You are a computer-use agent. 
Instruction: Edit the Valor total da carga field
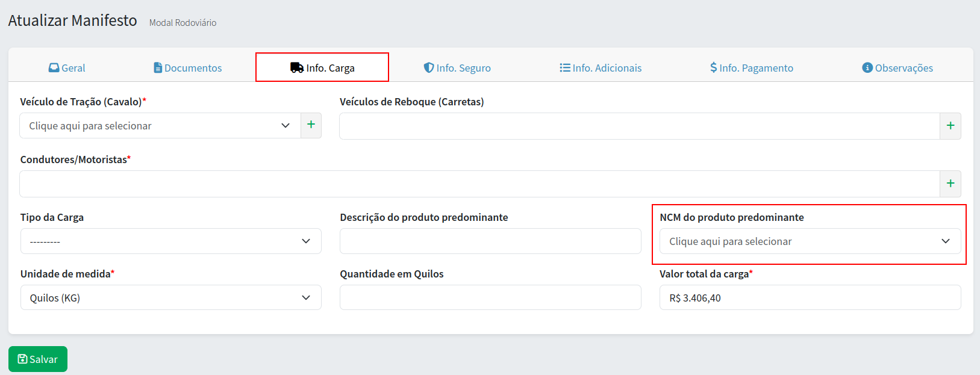pyautogui.click(x=810, y=298)
